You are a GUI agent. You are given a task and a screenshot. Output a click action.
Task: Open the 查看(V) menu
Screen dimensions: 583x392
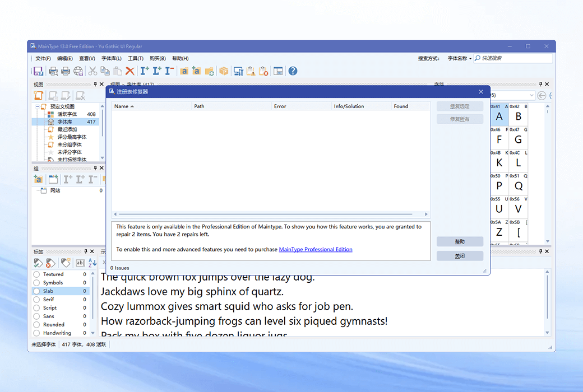point(87,58)
